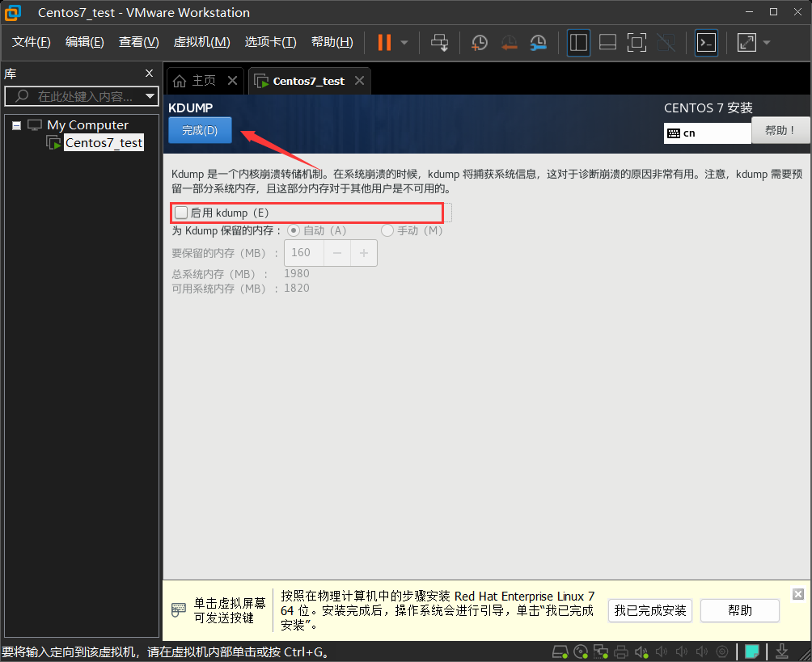The height and width of the screenshot is (662, 812).
Task: Open the library search dropdown arrow
Action: click(x=150, y=96)
